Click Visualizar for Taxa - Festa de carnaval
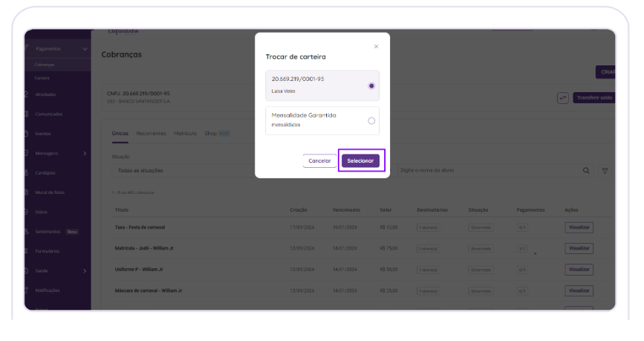The height and width of the screenshot is (341, 644). (579, 227)
